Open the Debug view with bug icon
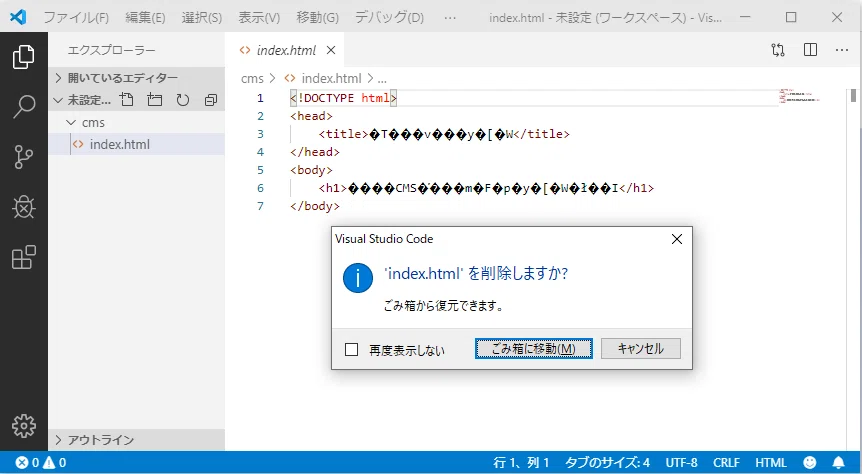 click(x=24, y=207)
